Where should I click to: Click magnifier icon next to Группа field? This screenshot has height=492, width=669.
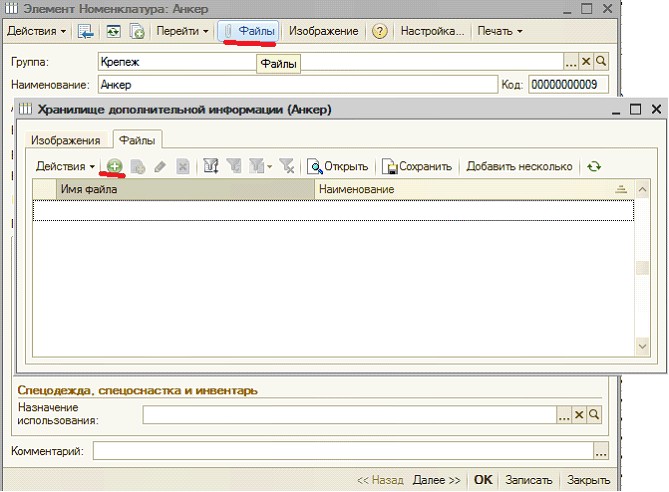pos(601,61)
